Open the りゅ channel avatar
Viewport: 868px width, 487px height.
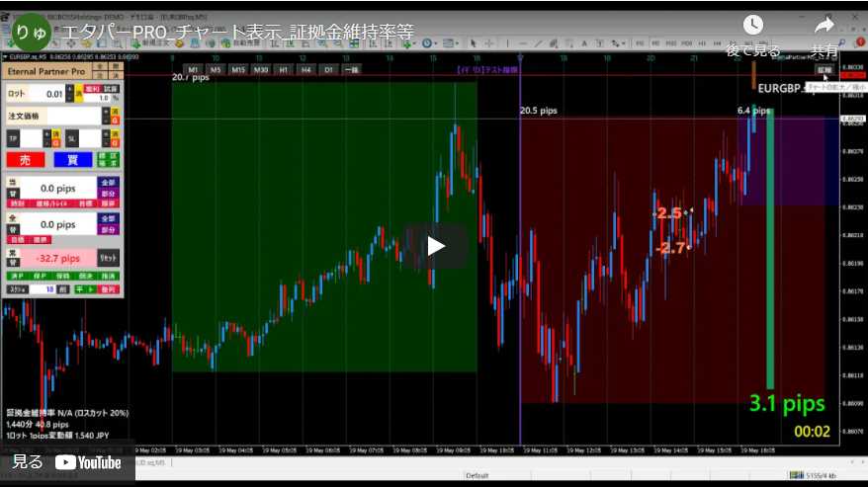tap(31, 32)
